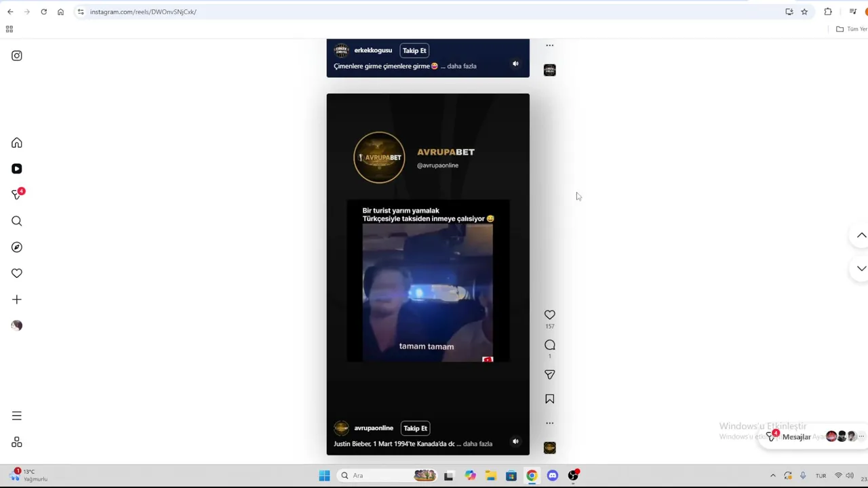Pause the playing avrupaonline reel video
The width and height of the screenshot is (868, 488).
[428, 274]
